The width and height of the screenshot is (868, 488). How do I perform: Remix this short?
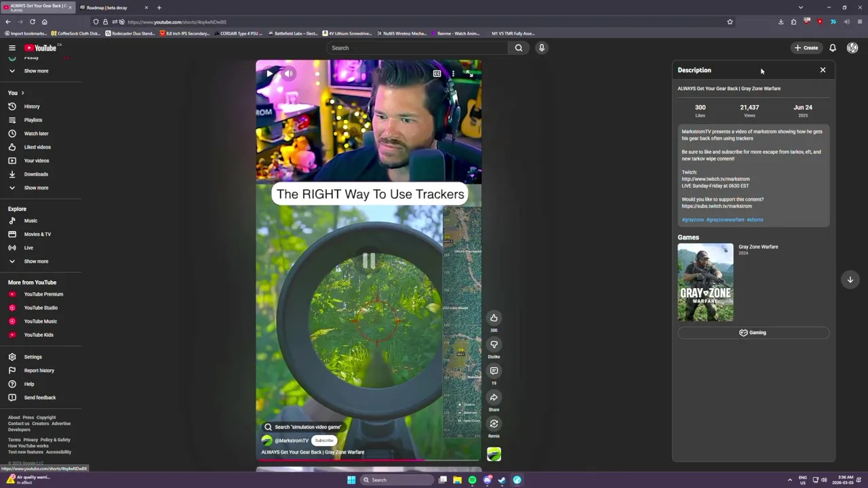[x=494, y=424]
